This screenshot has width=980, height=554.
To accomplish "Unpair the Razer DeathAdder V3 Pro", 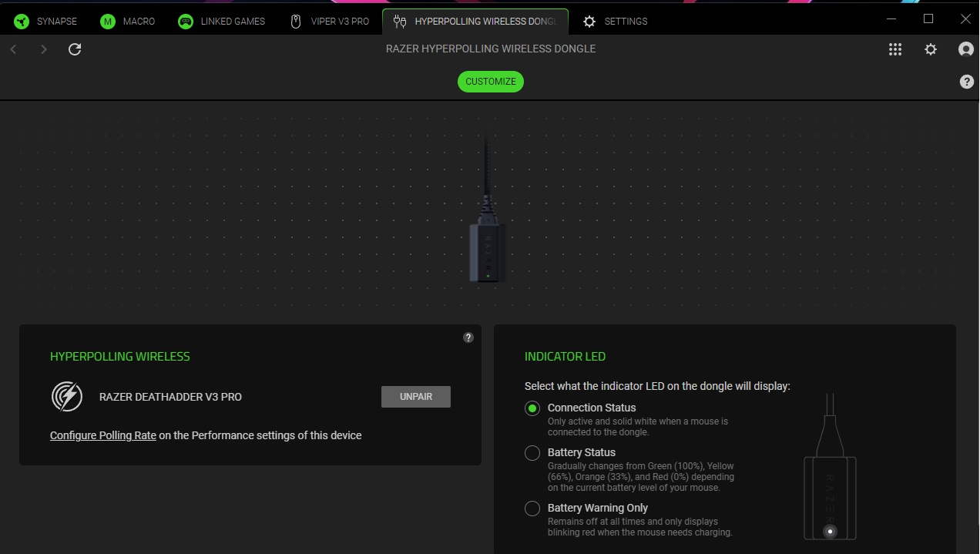I will click(x=416, y=397).
